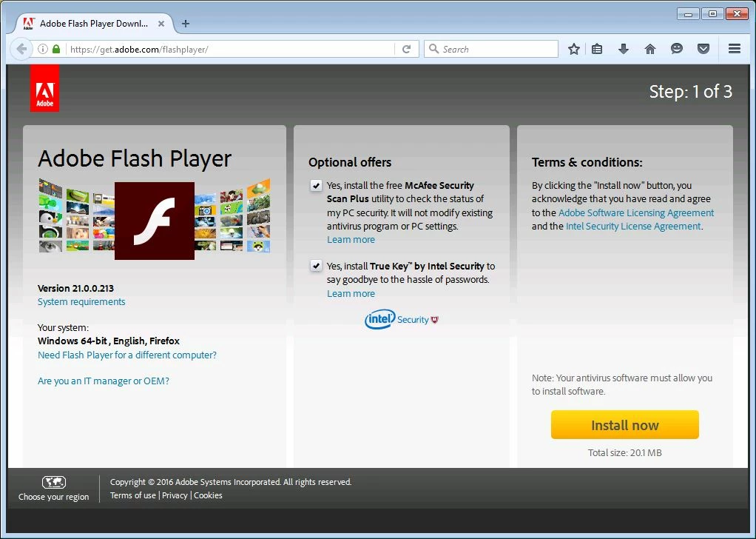Open Firefox hamburger menu
The image size is (756, 539).
click(x=735, y=49)
